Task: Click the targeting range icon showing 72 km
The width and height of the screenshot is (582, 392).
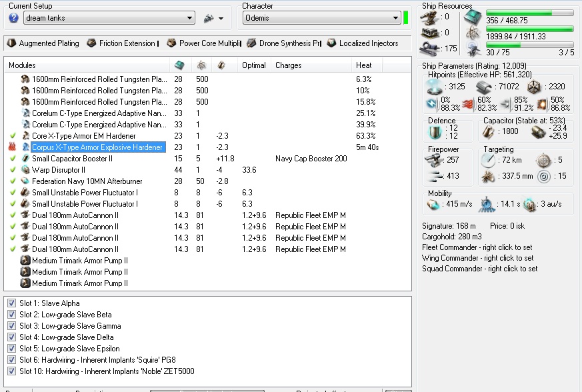Action: click(487, 161)
